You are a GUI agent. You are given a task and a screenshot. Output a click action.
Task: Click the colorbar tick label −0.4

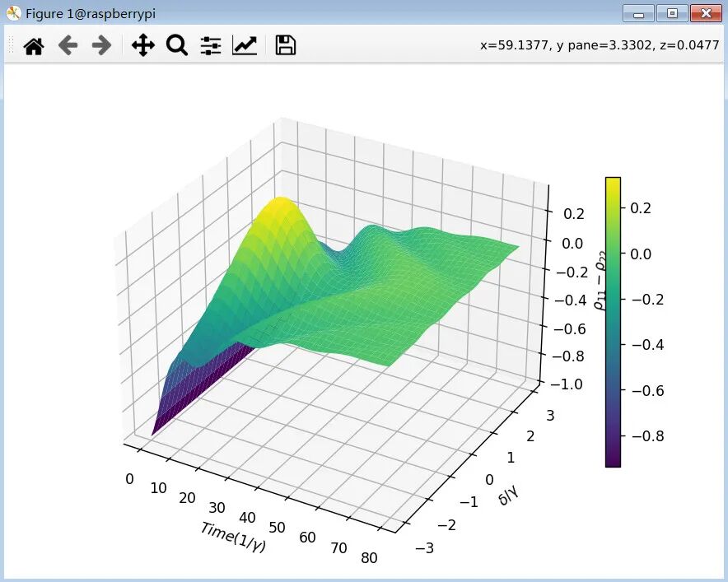[x=647, y=345]
